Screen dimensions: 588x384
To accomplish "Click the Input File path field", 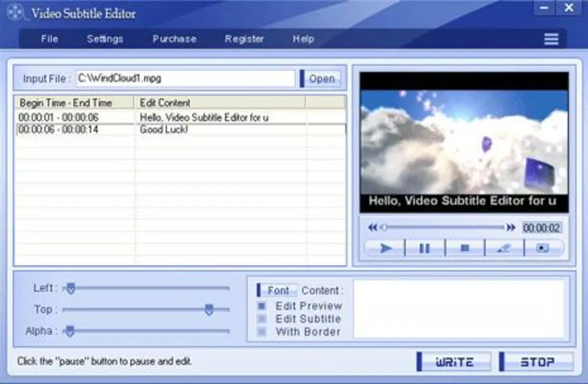I will (185, 79).
